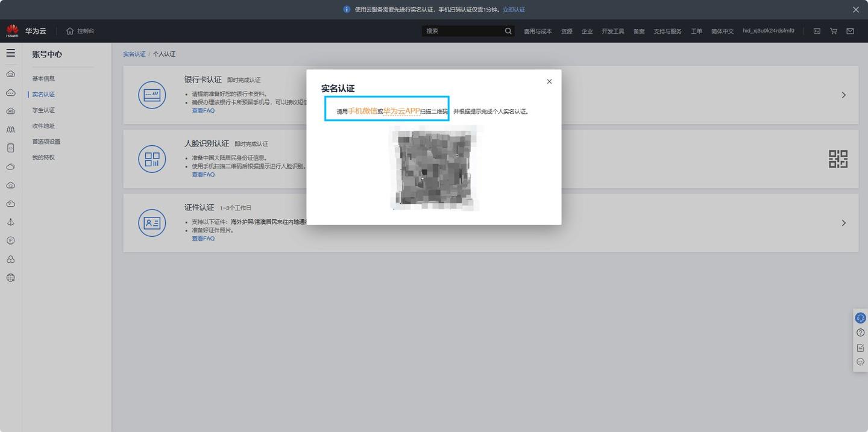868x432 pixels.
Task: Open the messages envelope icon
Action: pyautogui.click(x=850, y=31)
